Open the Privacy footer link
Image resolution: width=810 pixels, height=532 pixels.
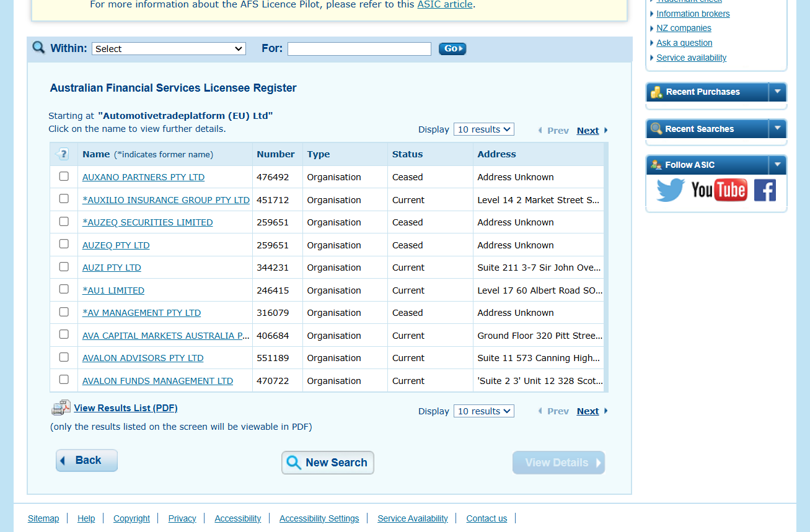(182, 518)
